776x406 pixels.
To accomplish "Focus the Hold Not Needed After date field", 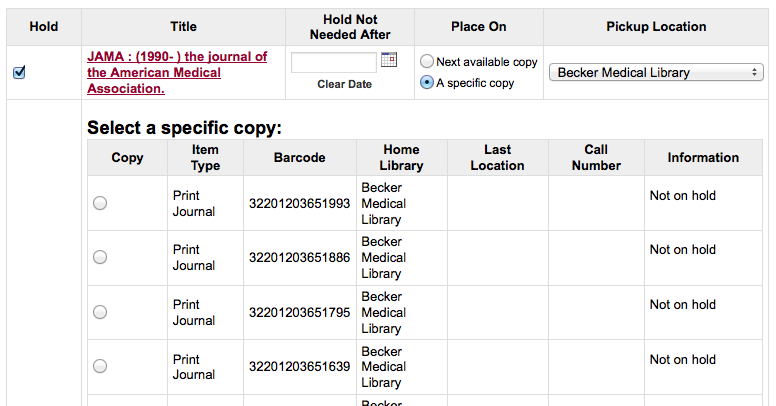I will [x=334, y=62].
